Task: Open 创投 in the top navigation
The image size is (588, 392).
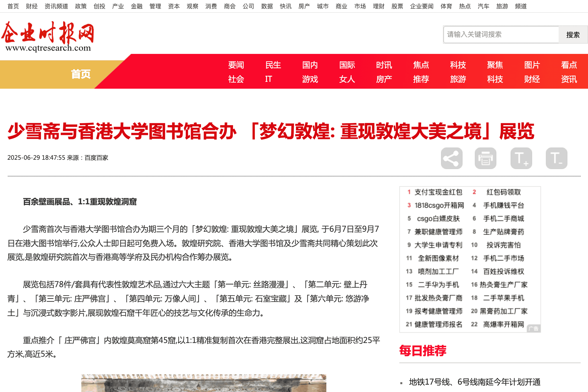Action: point(99,6)
